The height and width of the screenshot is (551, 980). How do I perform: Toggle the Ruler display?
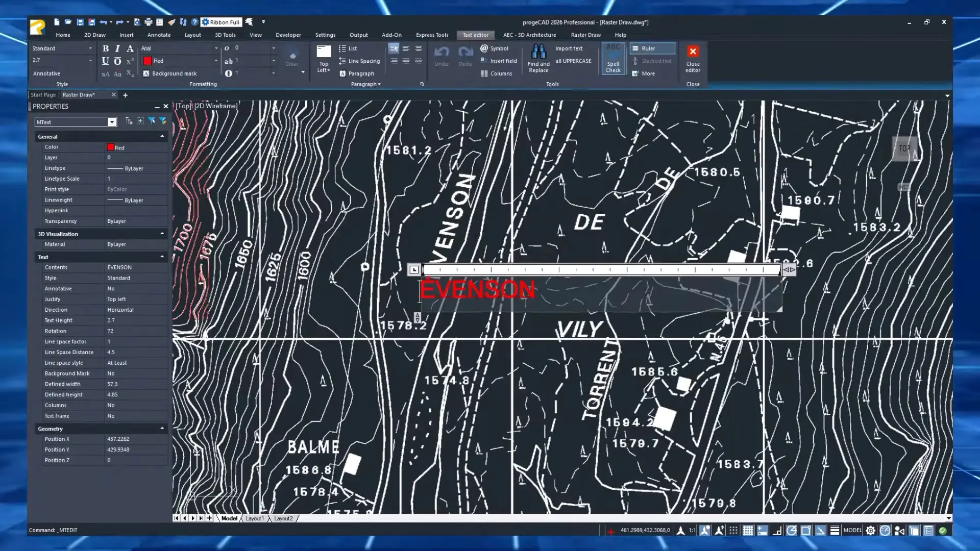coord(652,48)
